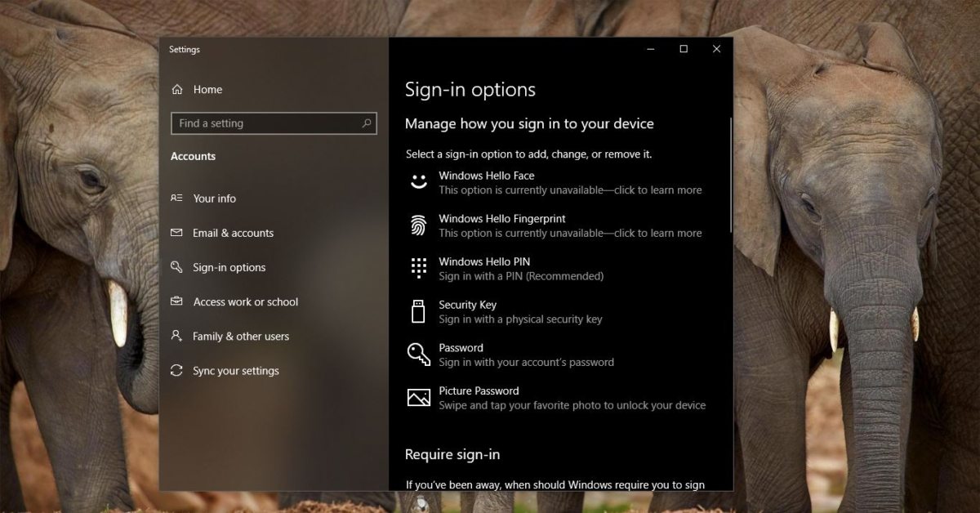Image resolution: width=980 pixels, height=513 pixels.
Task: Click the Picture Password icon
Action: tap(418, 397)
